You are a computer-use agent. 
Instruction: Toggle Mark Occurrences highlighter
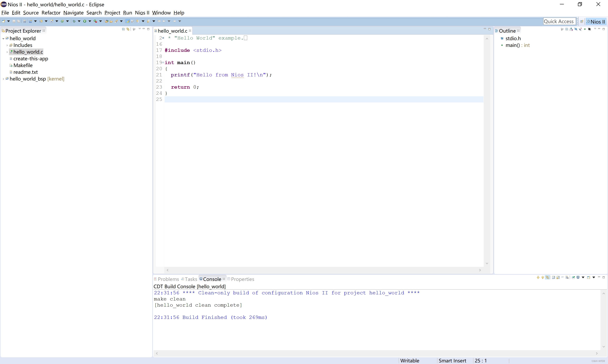pos(128,21)
